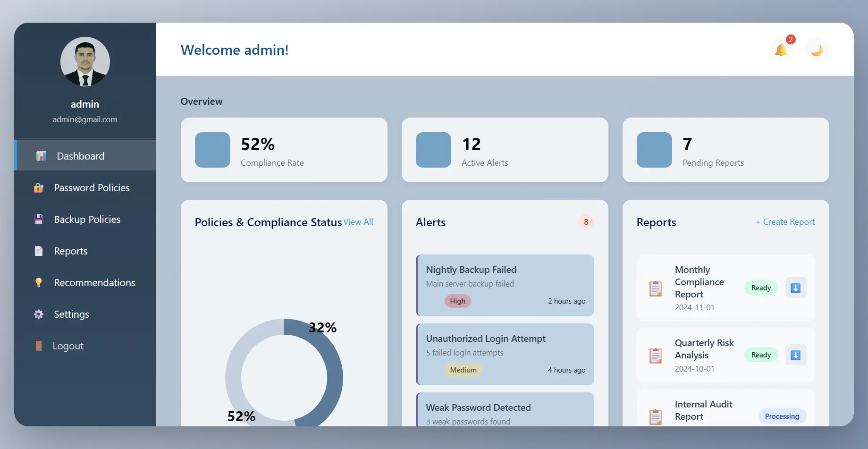Open Backup Policies from the sidebar

pos(87,220)
